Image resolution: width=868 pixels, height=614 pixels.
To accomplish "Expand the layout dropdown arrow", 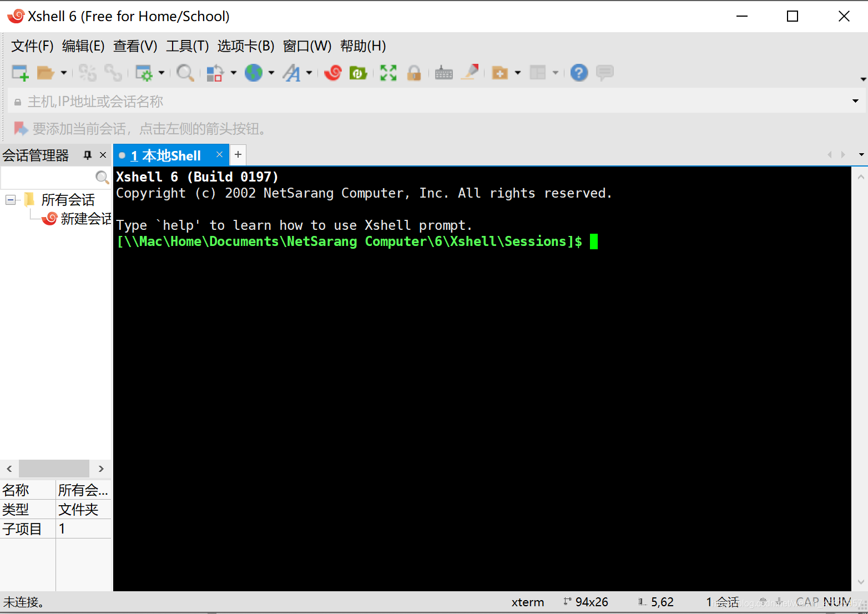I will [x=556, y=73].
